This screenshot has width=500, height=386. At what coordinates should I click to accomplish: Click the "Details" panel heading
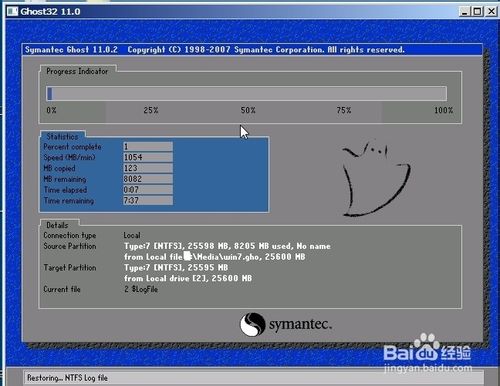click(x=57, y=225)
